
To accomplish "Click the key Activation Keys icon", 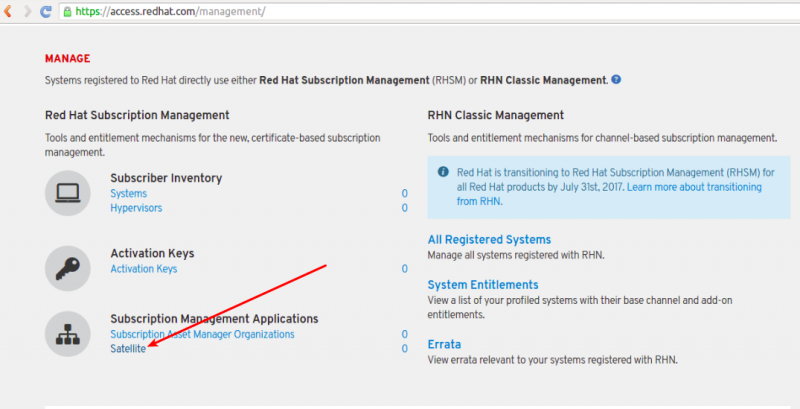I will [x=68, y=268].
